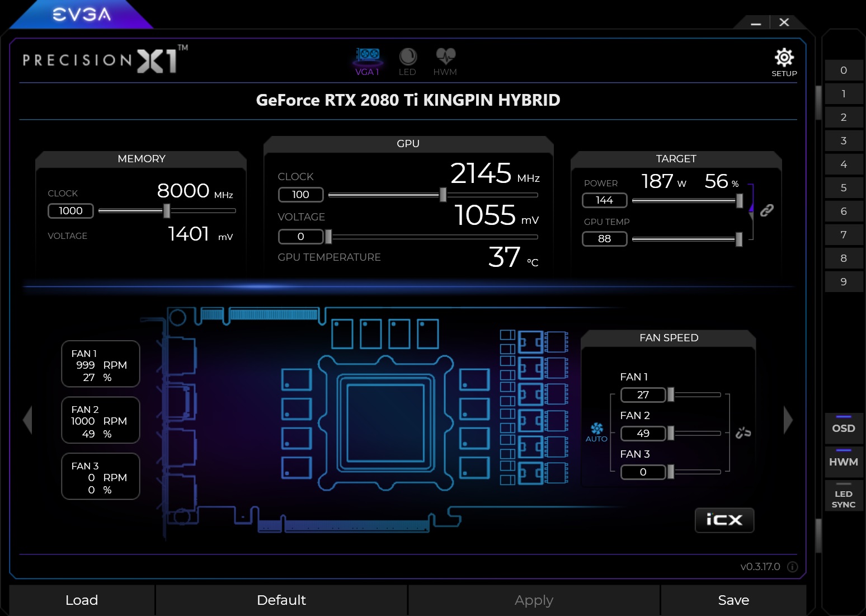Switch to the VGA 1 tab
The height and width of the screenshot is (616, 866).
(368, 62)
